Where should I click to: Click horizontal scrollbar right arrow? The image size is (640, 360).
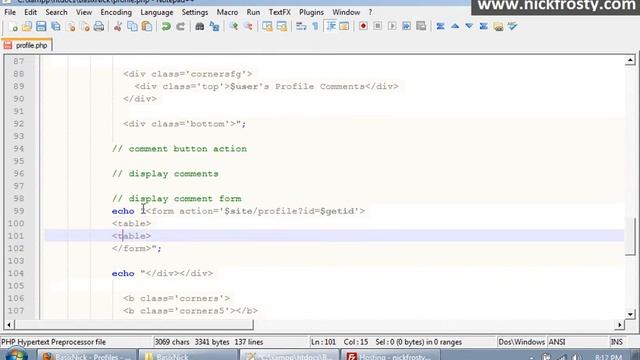pos(620,325)
